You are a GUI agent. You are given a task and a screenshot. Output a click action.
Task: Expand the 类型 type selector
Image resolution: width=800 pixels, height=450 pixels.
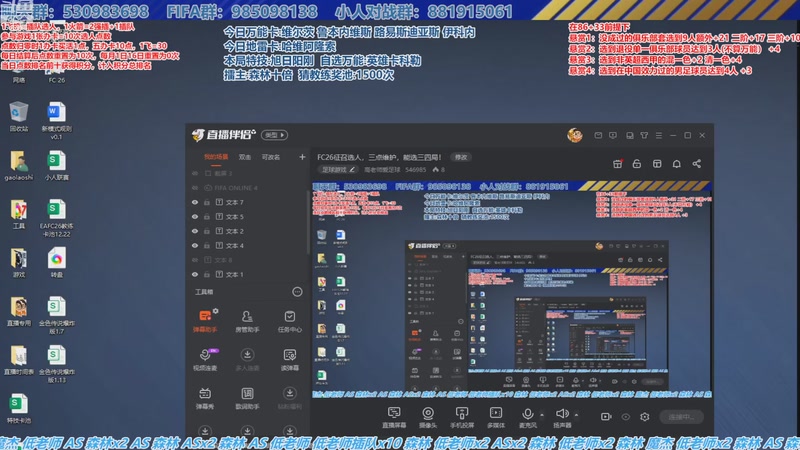[274, 135]
